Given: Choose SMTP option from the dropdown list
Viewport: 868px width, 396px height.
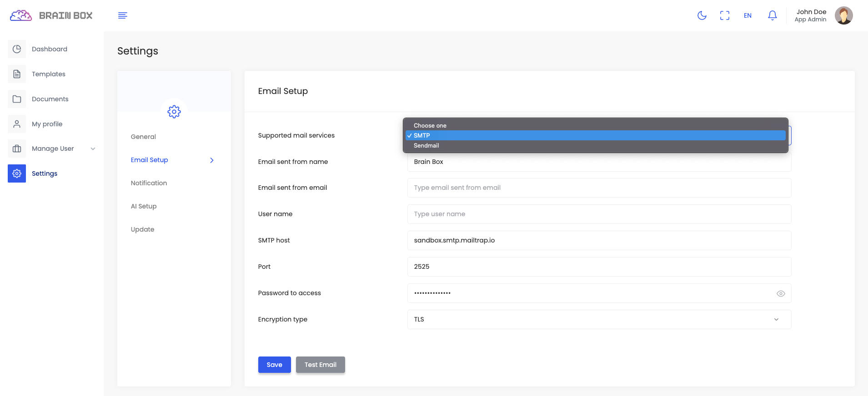Looking at the screenshot, I should tap(422, 135).
